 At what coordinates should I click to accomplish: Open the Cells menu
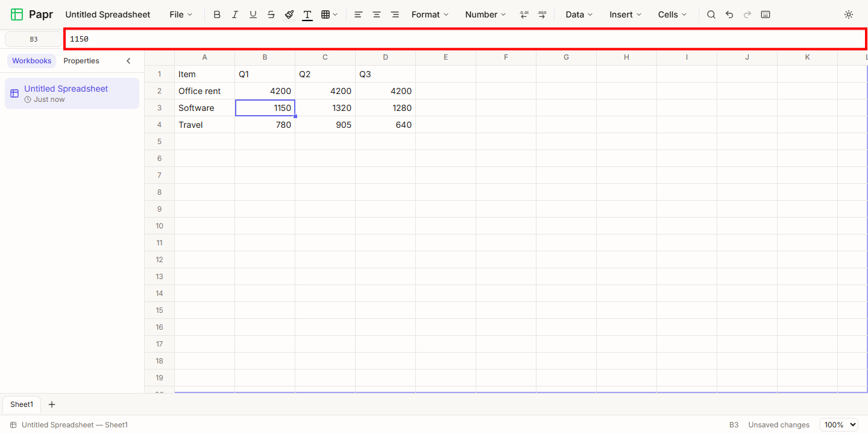coord(673,14)
